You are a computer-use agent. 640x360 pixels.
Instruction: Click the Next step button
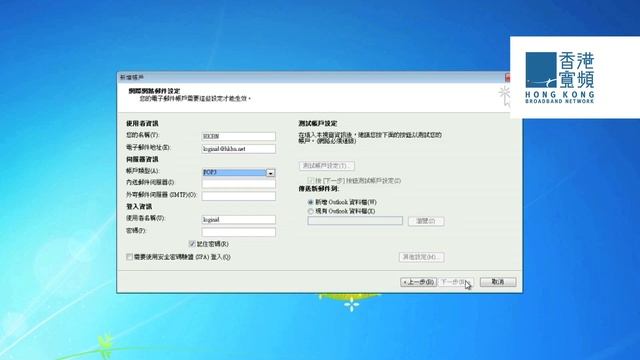point(455,282)
